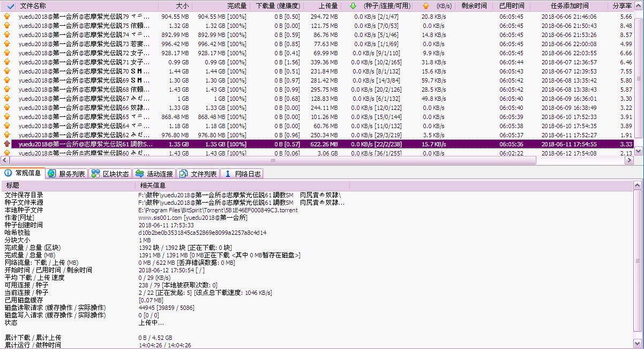Click the up arrow of the details panel scrollbar
This screenshot has height=349, width=644.
tap(637, 185)
